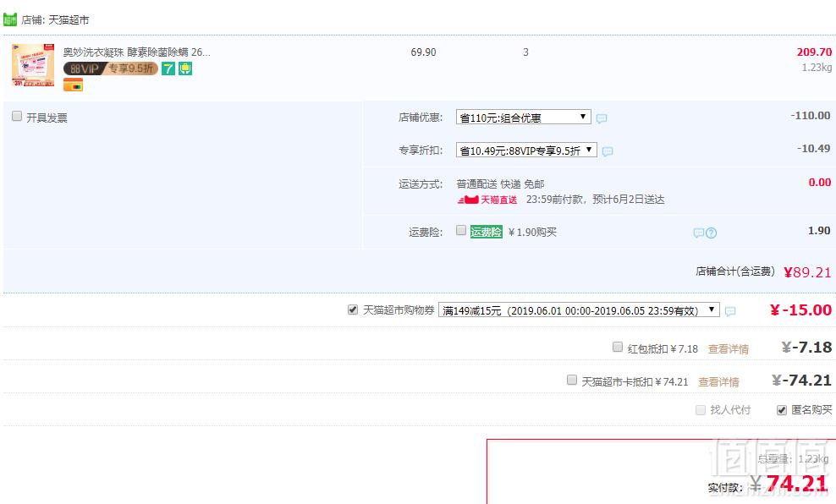The height and width of the screenshot is (504, 836).
Task: Enable the 开具发票 invoice checkbox
Action: tap(17, 116)
